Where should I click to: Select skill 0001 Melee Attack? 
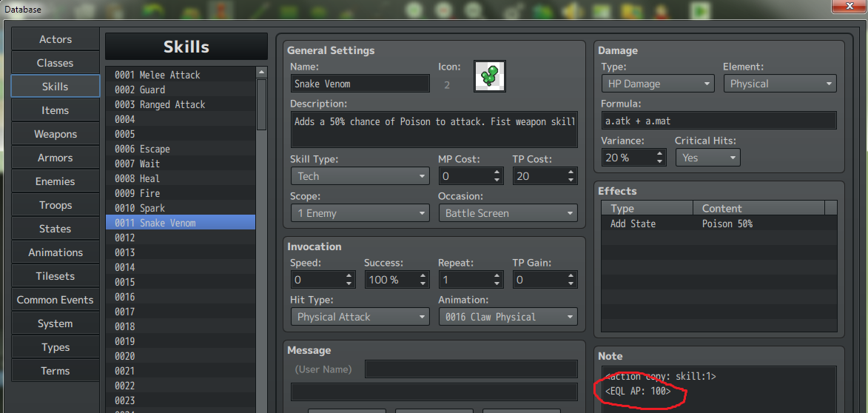tap(181, 75)
